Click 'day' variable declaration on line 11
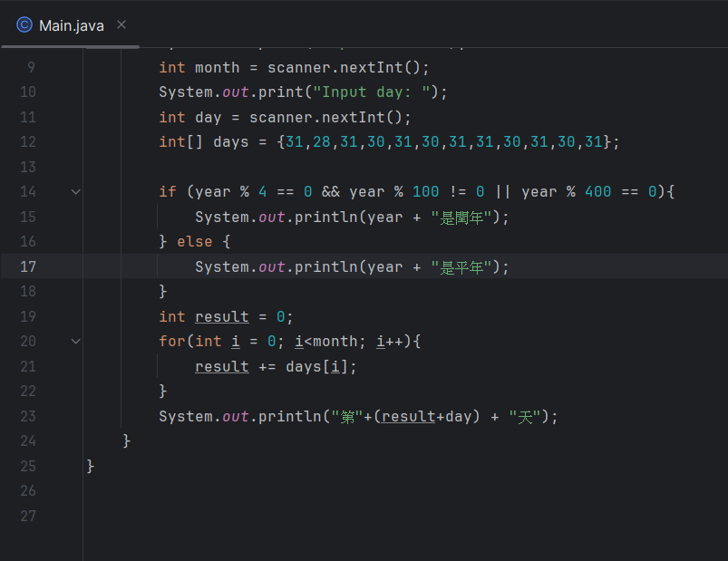This screenshot has width=728, height=561. point(208,118)
